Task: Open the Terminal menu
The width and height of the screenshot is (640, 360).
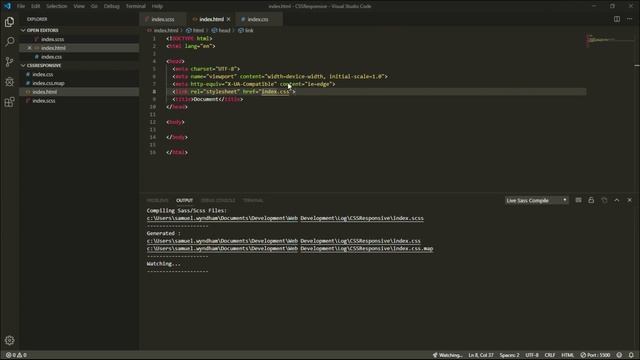Action: [x=136, y=6]
